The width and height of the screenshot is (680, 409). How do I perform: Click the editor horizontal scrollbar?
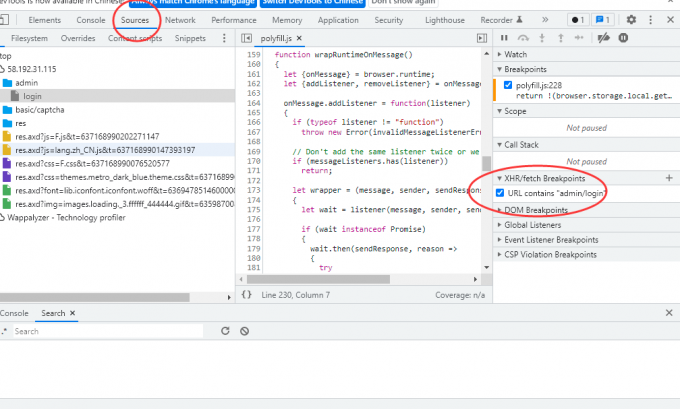pyautogui.click(x=318, y=279)
